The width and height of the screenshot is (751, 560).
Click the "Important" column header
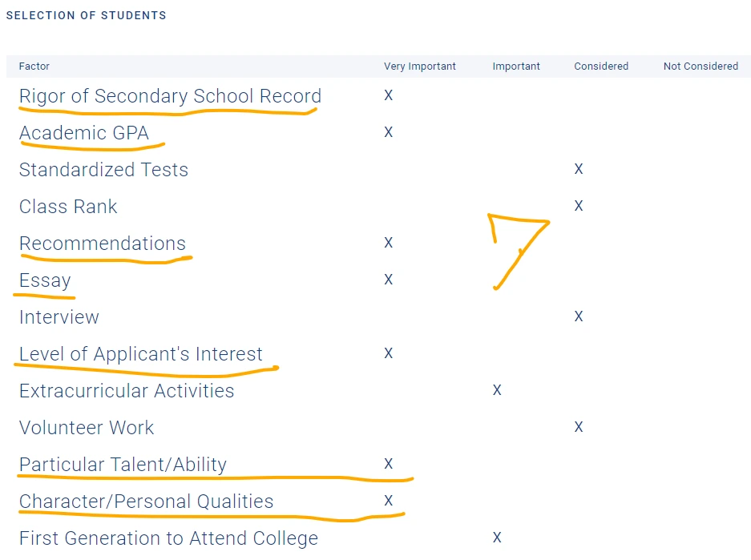tap(516, 66)
